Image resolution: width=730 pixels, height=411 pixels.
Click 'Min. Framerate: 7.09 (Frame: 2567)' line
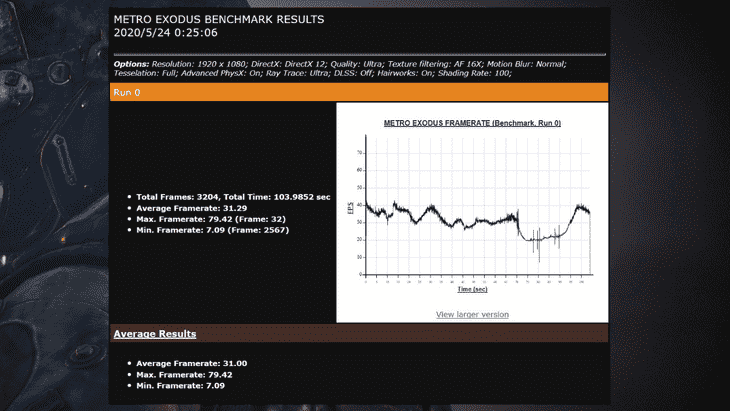tap(212, 230)
